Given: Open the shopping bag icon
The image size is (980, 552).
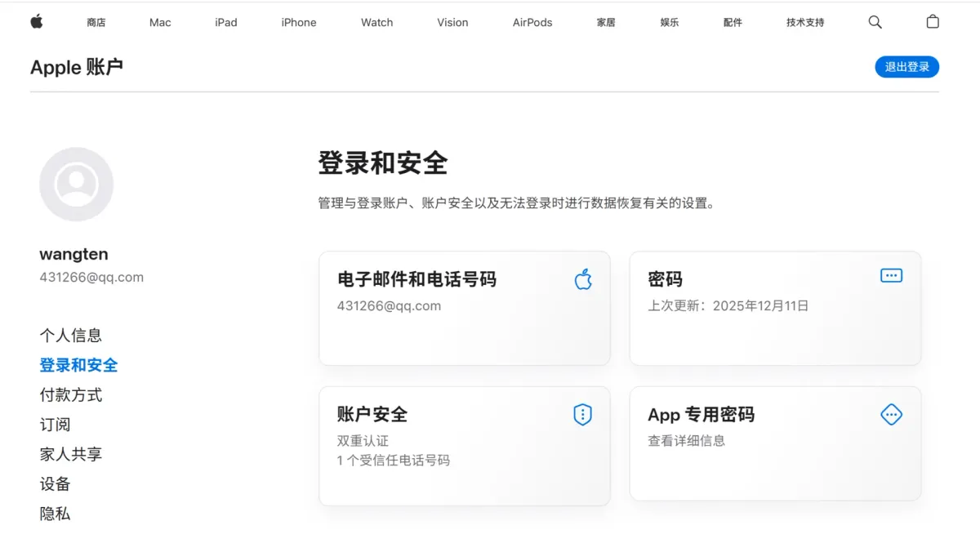Looking at the screenshot, I should (933, 22).
